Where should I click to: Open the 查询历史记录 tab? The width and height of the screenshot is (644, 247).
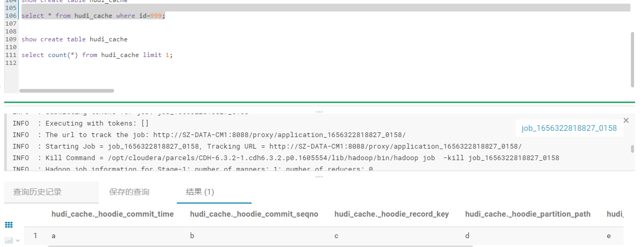click(x=37, y=192)
